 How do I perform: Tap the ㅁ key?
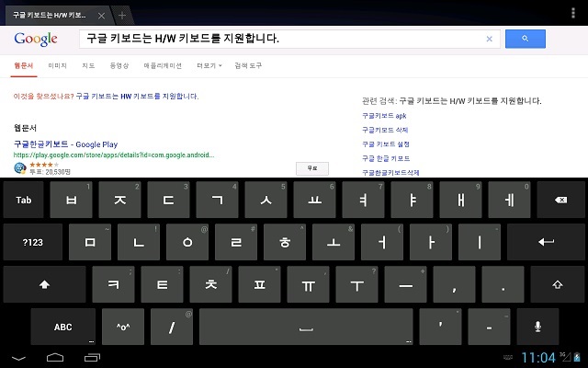pos(90,242)
